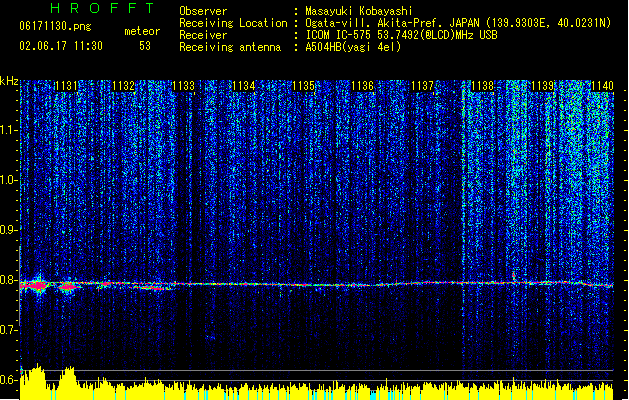Click the 1.1 frequency axis label
The height and width of the screenshot is (400, 629).
[x=9, y=130]
